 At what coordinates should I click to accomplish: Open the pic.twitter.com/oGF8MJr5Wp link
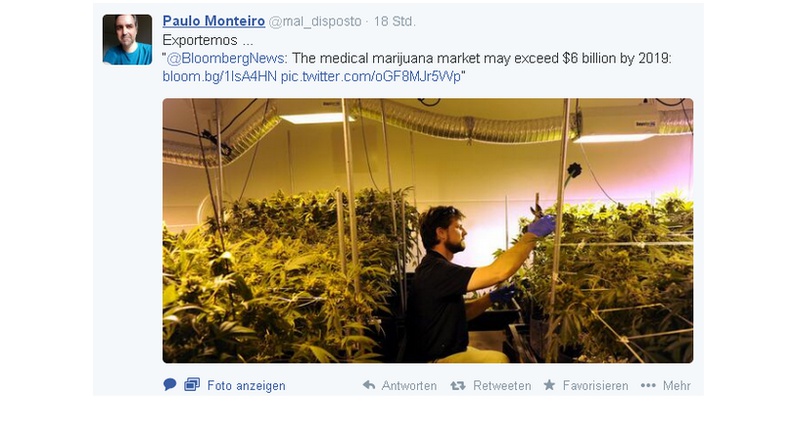(x=371, y=76)
